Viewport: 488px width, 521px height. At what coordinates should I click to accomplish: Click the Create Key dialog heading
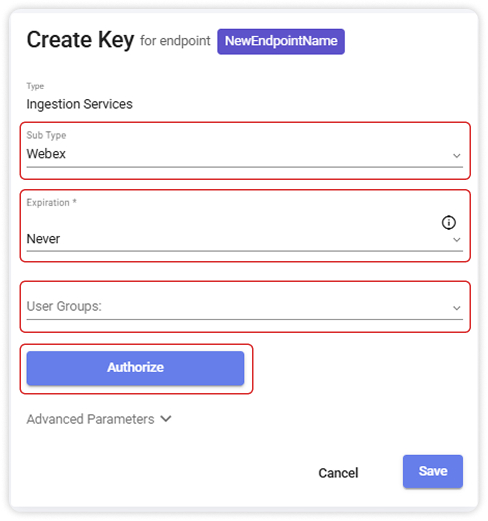click(x=80, y=40)
